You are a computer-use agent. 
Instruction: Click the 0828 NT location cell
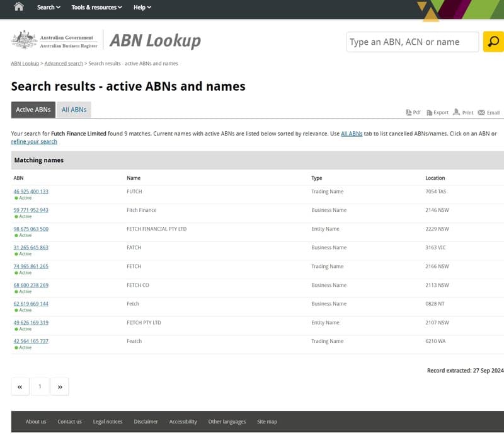coord(435,304)
